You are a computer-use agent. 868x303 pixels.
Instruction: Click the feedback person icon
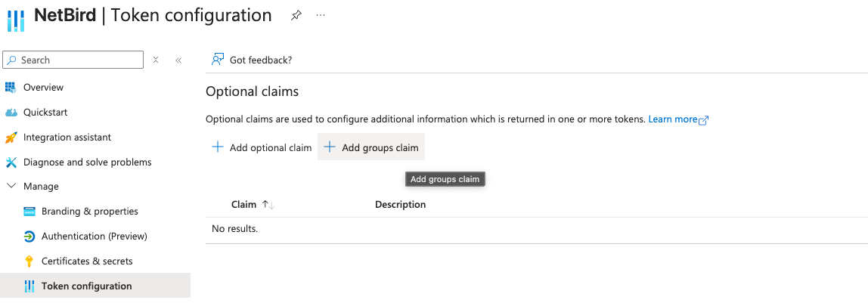tap(218, 60)
